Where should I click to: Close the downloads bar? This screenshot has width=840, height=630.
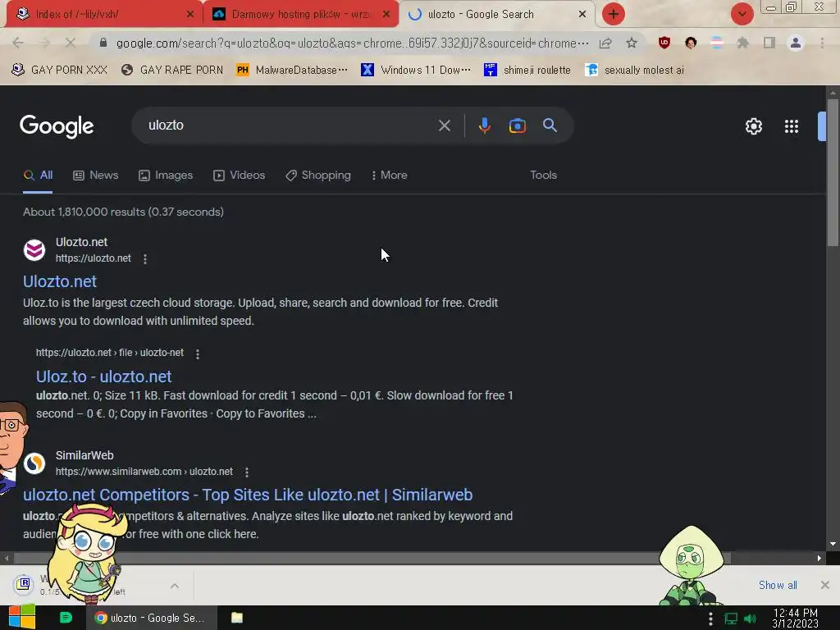[825, 585]
